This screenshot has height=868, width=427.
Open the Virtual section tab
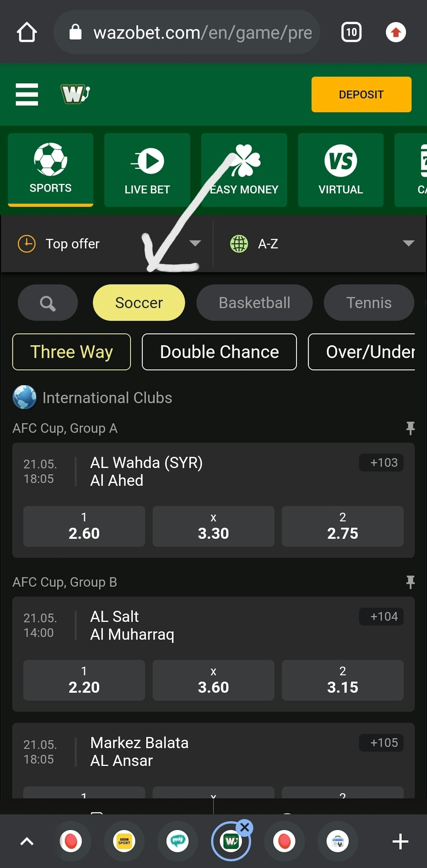(341, 170)
